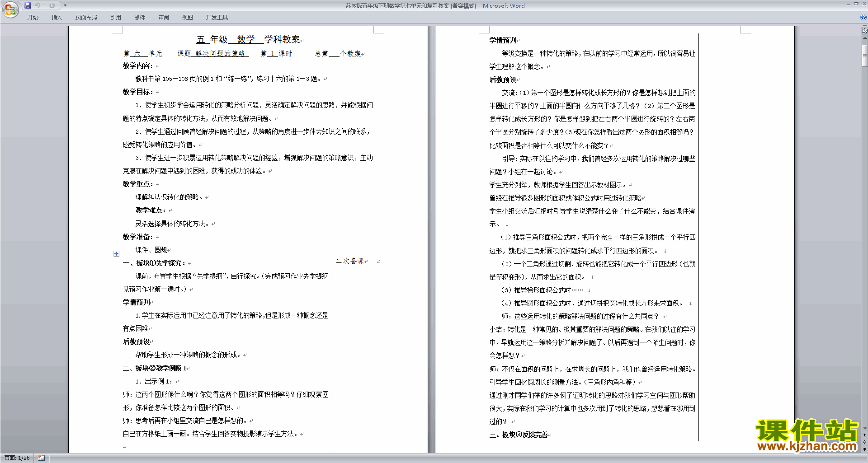Click the left page heading 学情预判
The image size is (868, 463).
136,302
